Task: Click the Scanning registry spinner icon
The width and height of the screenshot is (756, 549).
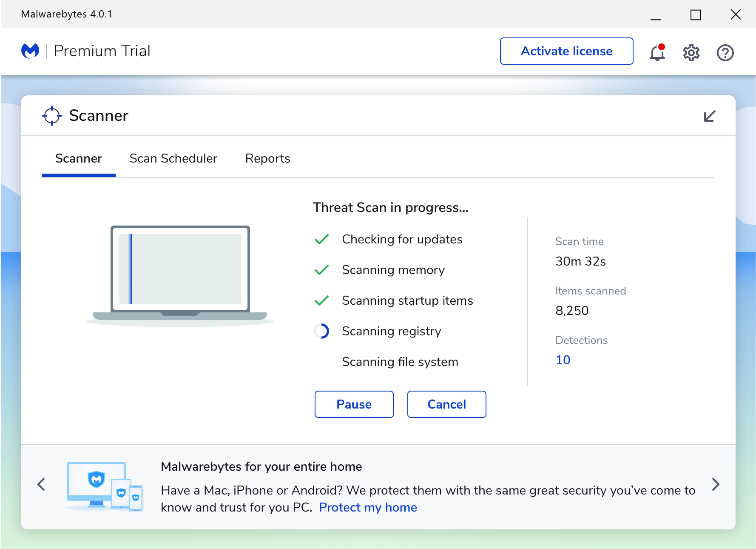Action: pyautogui.click(x=322, y=331)
